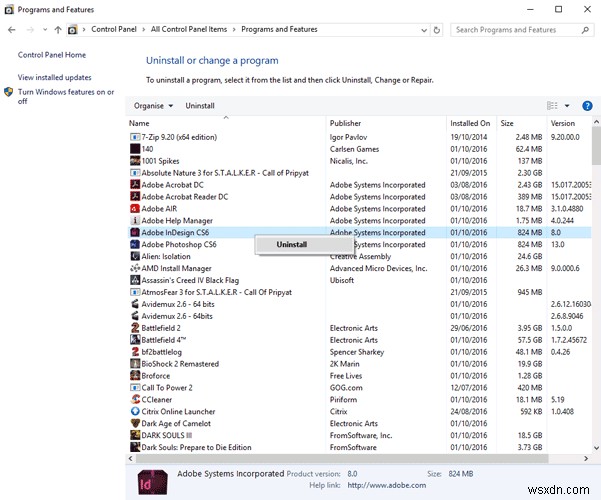Sort by the Publisher column header
The width and height of the screenshot is (601, 500).
pyautogui.click(x=386, y=123)
